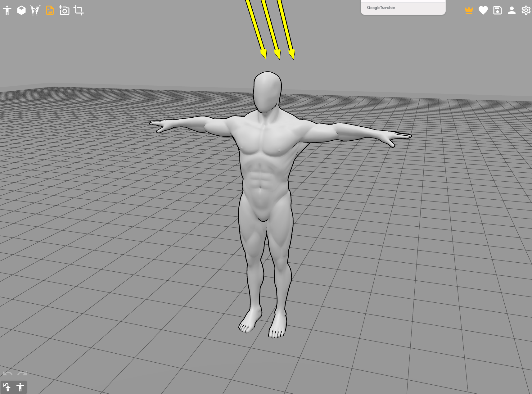The height and width of the screenshot is (394, 532).
Task: Select the crop tool icon
Action: point(79,11)
